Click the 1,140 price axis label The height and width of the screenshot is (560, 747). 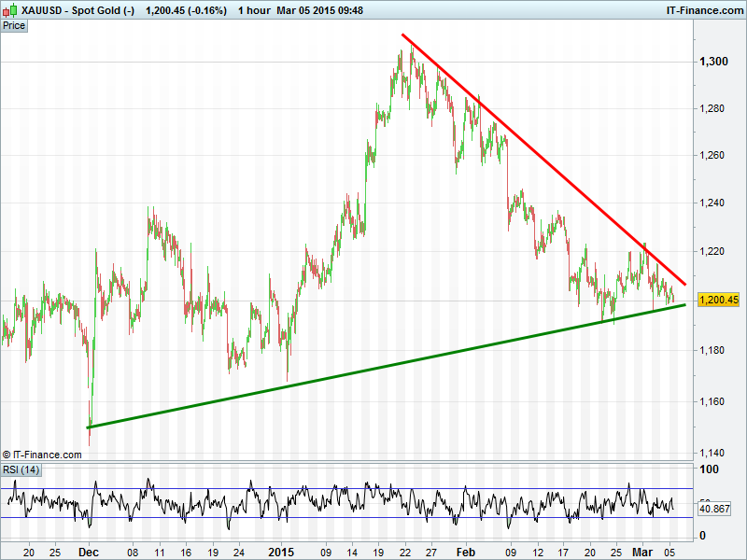[713, 453]
